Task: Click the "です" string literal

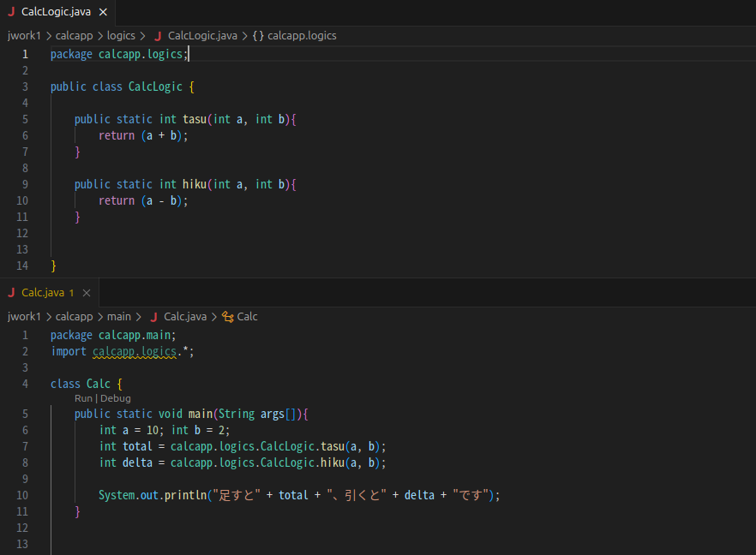Action: [x=471, y=495]
